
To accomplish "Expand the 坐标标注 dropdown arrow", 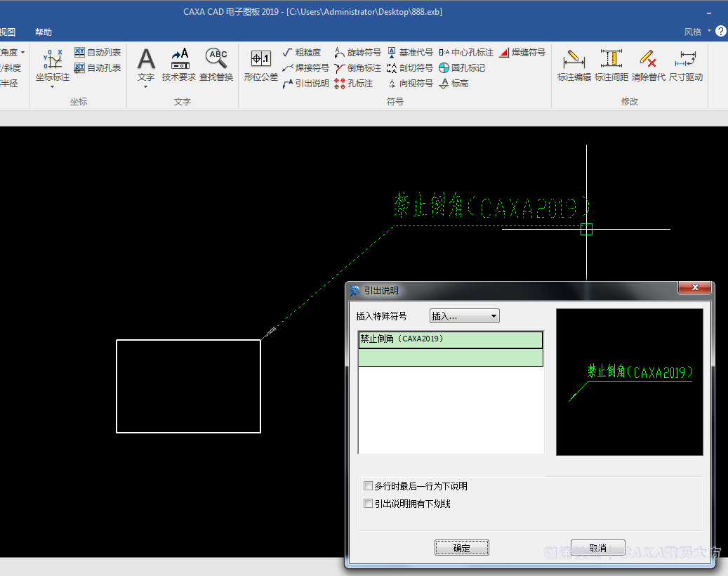I will pos(52,87).
